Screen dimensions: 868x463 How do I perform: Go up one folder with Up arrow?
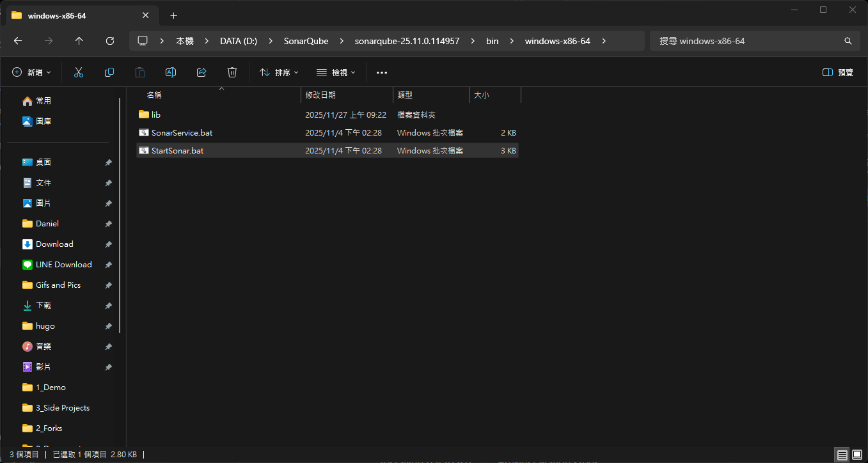click(79, 41)
